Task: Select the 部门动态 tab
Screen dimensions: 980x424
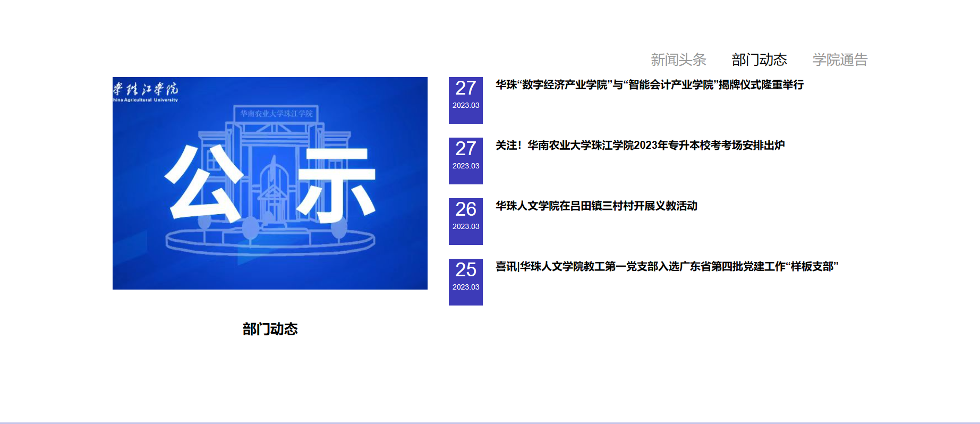Action: coord(759,60)
